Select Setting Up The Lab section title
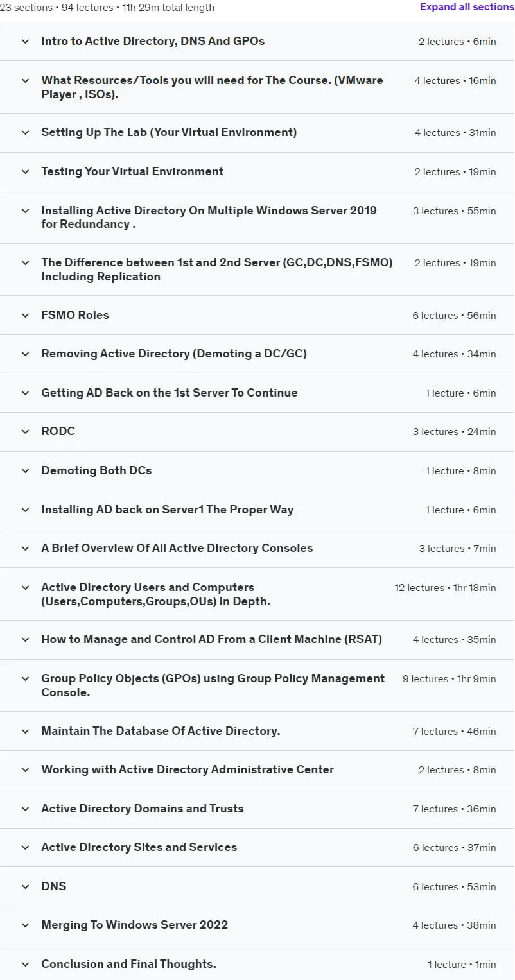 coord(169,132)
